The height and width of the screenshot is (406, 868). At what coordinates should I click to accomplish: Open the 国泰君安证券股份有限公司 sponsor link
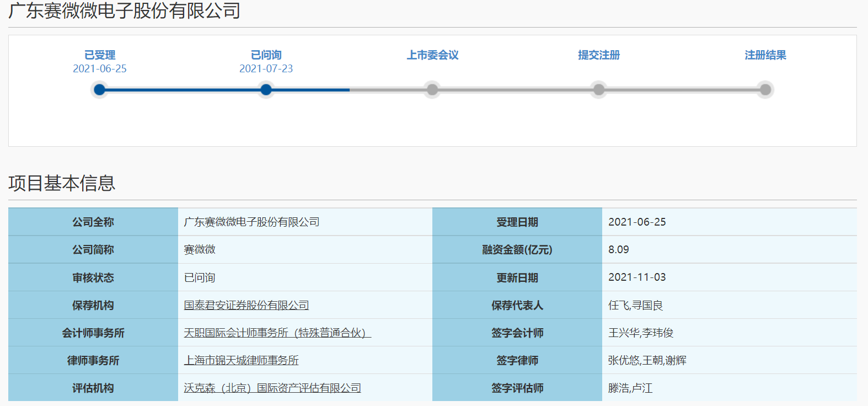point(247,305)
